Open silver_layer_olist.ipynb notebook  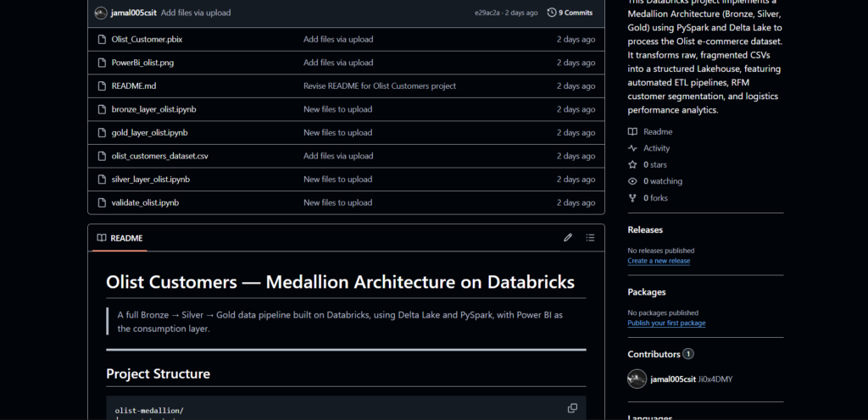(x=150, y=179)
